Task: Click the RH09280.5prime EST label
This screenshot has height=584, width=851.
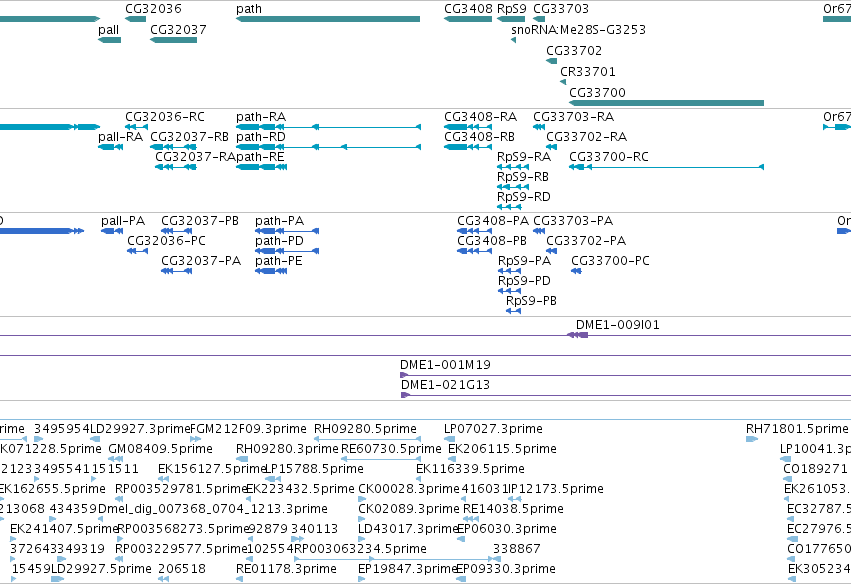Action: [365, 429]
